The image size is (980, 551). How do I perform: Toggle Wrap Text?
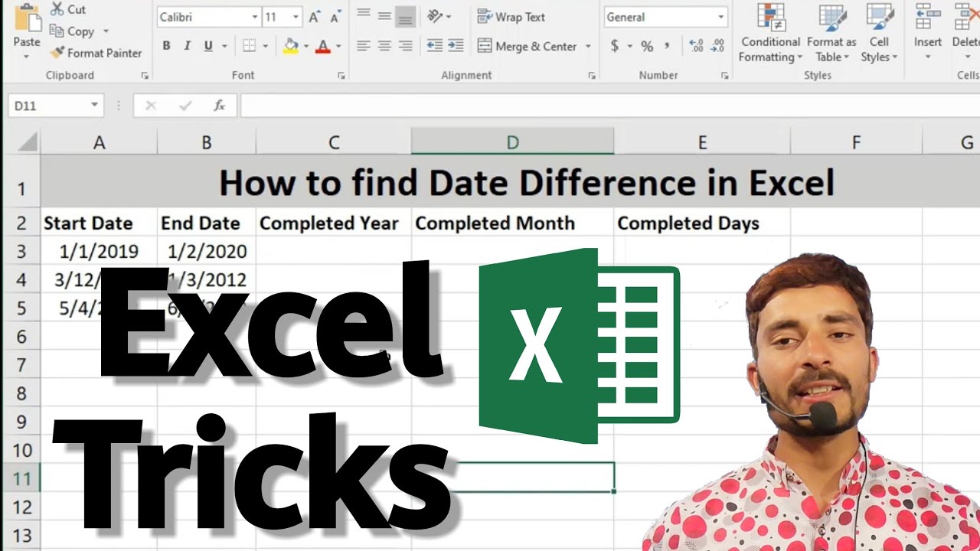click(511, 17)
